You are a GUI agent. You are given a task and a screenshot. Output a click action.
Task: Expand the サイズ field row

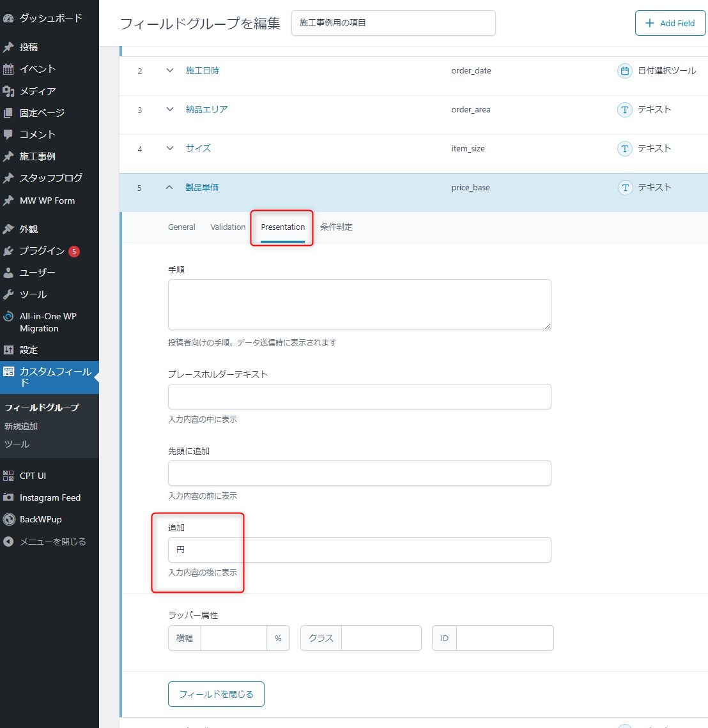169,148
